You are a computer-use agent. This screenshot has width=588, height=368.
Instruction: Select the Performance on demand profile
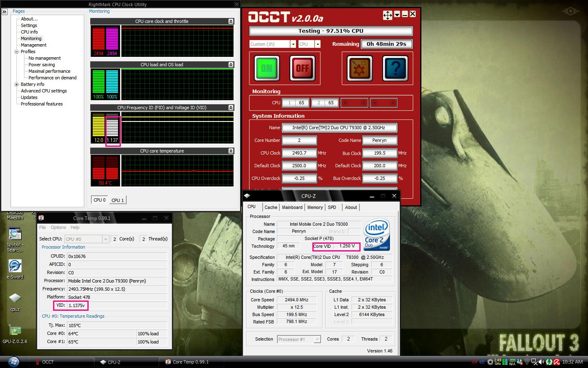(x=53, y=78)
